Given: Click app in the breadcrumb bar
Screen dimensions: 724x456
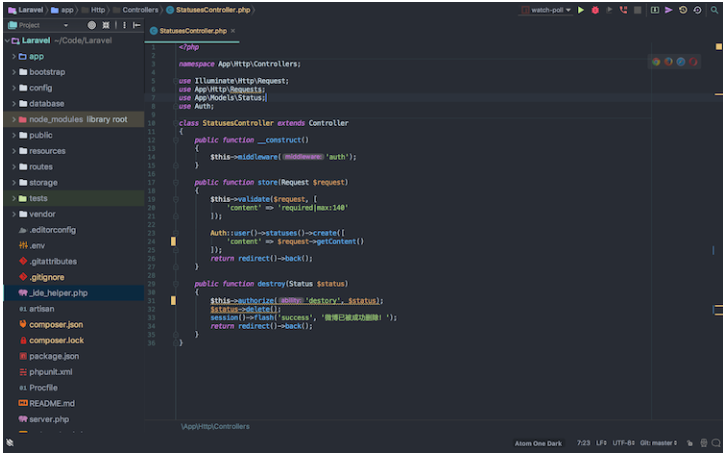Looking at the screenshot, I should [x=62, y=10].
